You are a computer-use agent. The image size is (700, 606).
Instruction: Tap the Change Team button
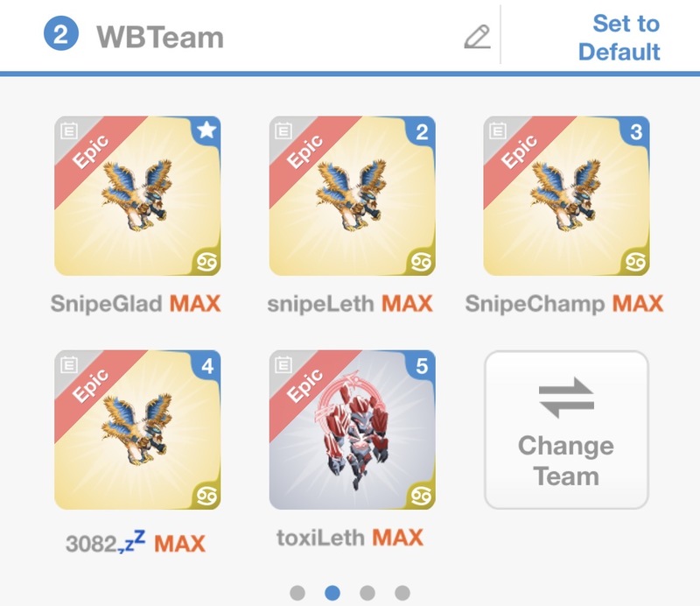[566, 430]
